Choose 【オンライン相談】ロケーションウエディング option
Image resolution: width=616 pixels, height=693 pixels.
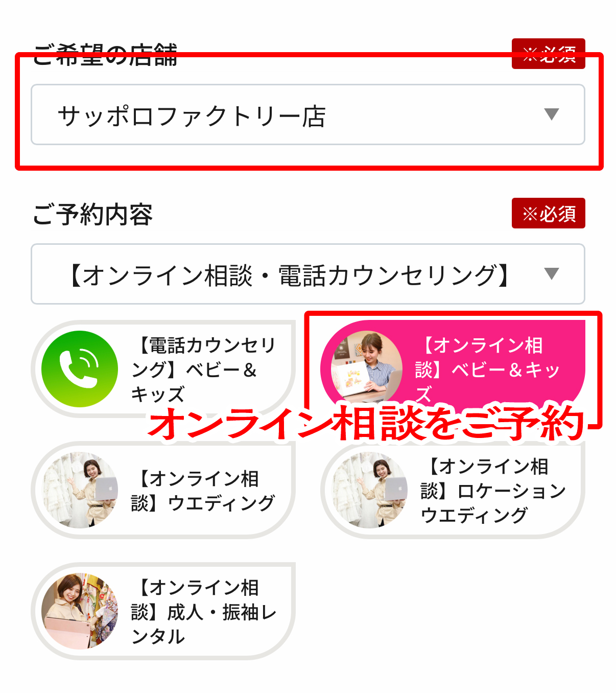[x=453, y=490]
